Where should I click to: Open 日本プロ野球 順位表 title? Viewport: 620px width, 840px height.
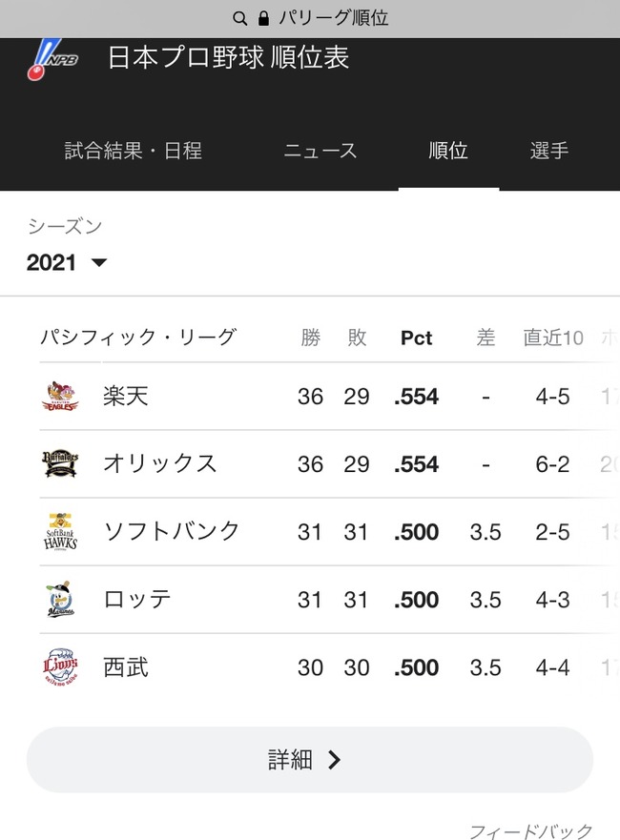point(228,57)
